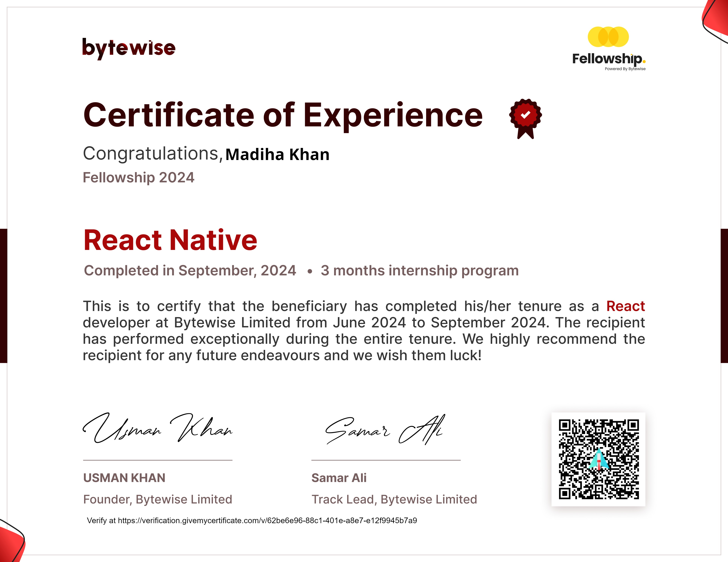
Task: Click "Completed in September, 2024"
Action: [x=190, y=270]
